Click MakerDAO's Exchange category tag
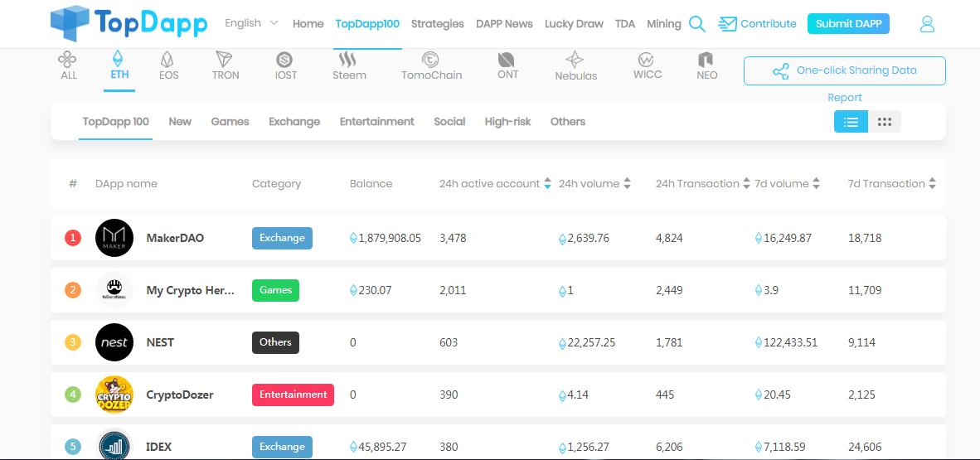 [282, 238]
